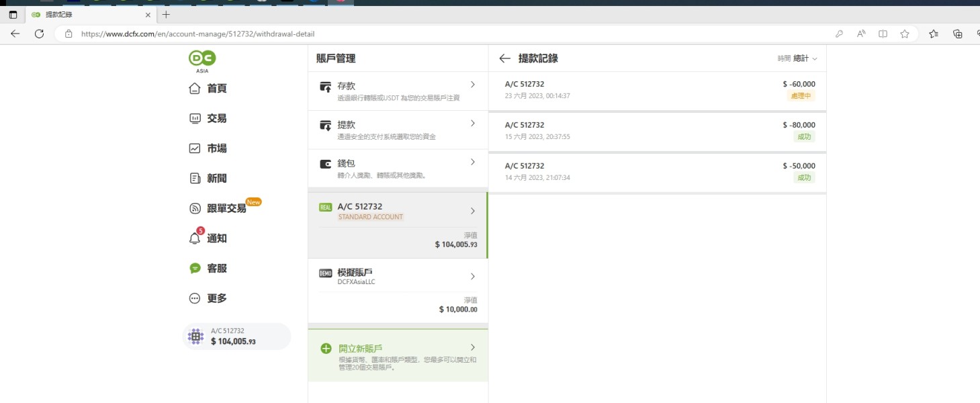Click 開立新賬戶 to open new account
980x403 pixels.
398,355
